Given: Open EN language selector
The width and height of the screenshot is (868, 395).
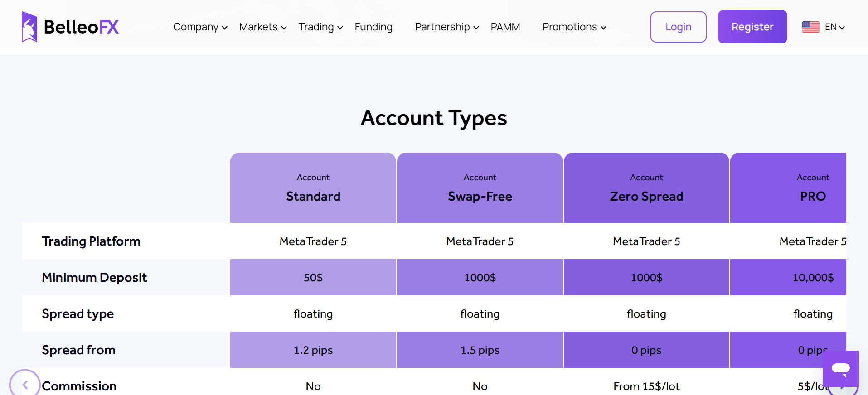Looking at the screenshot, I should pyautogui.click(x=834, y=27).
